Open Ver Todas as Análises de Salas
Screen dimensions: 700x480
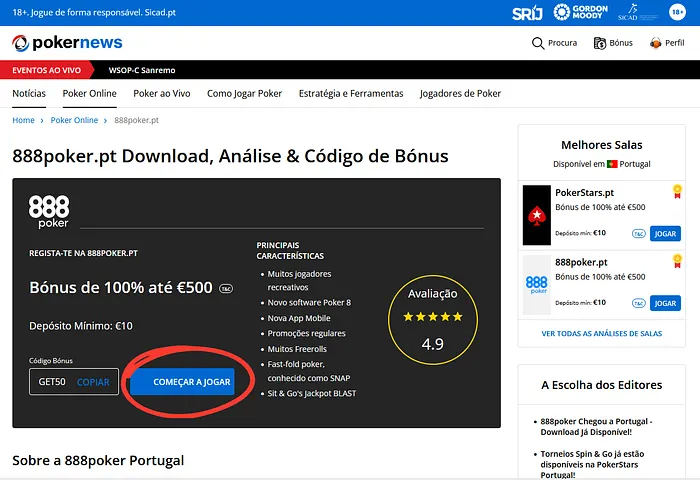pos(601,334)
